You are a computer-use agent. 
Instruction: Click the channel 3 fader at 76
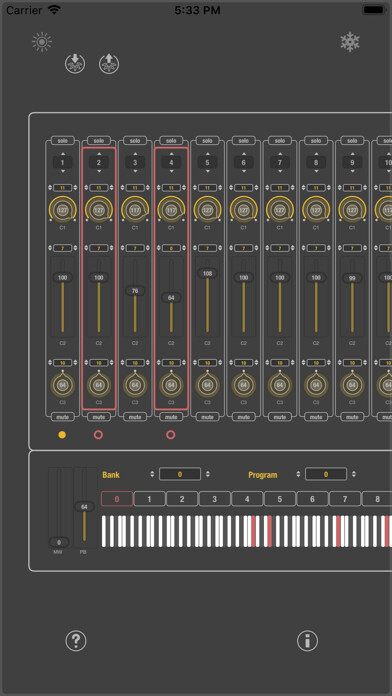(135, 291)
